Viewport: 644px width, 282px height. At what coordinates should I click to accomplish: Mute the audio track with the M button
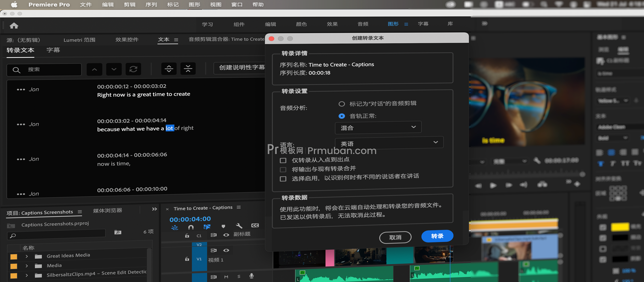click(226, 277)
